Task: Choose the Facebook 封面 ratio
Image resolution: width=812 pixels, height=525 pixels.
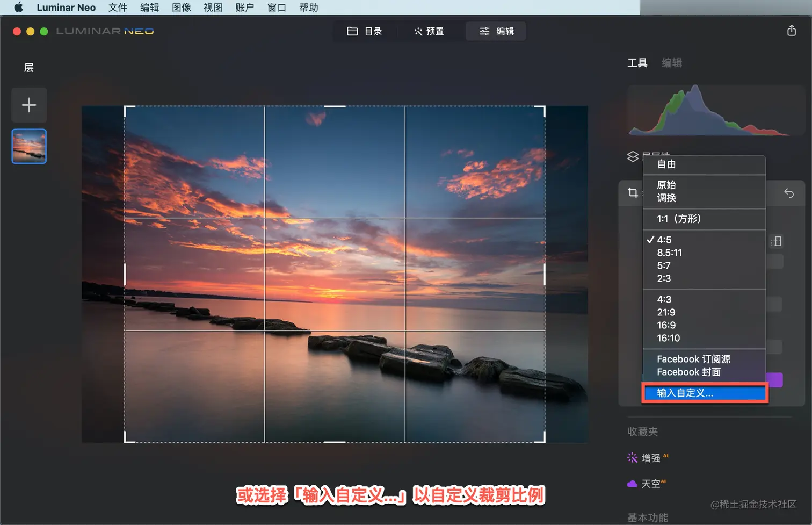Action: tap(704, 372)
